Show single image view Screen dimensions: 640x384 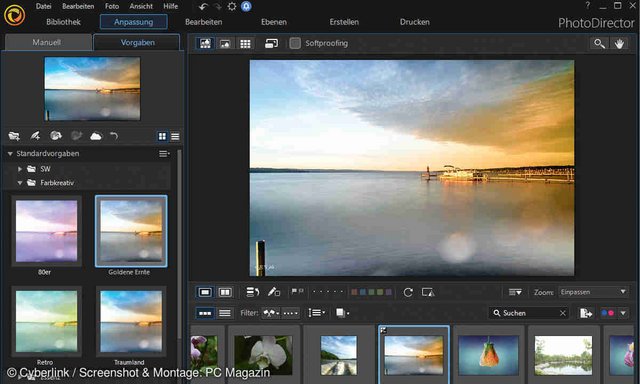(x=205, y=292)
